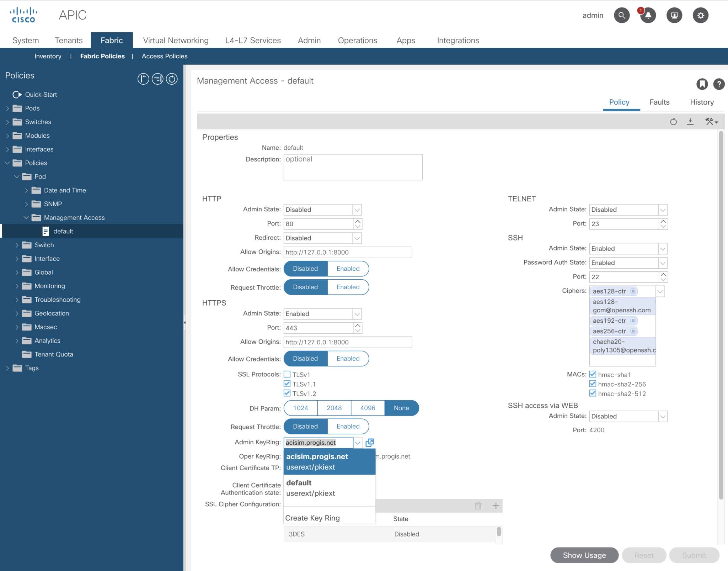
Task: Uncheck the TLSv1.2 protocol checkbox
Action: tap(287, 393)
